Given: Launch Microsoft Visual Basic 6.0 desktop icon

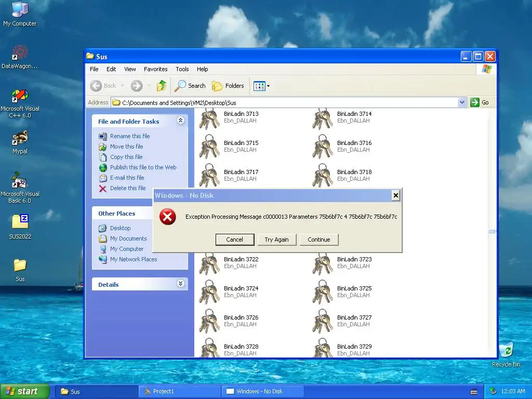Looking at the screenshot, I should (20, 188).
